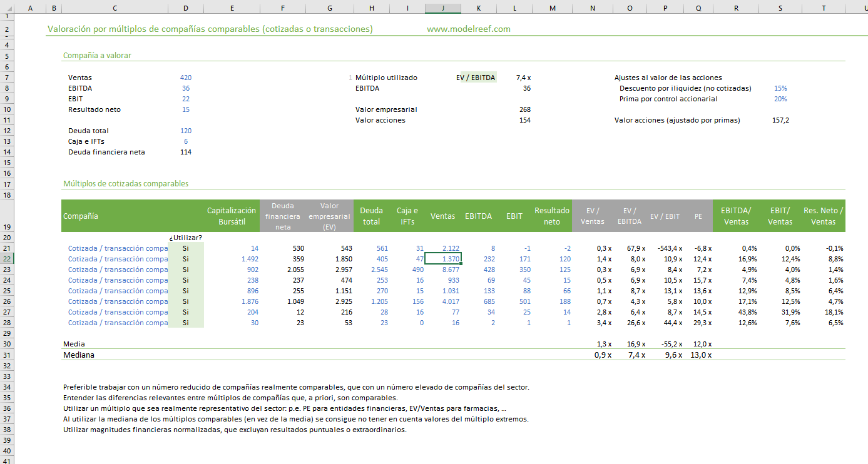Screen dimensions: 868x464
Task: Select the Mediana PE value 13,0 x
Action: [700, 355]
